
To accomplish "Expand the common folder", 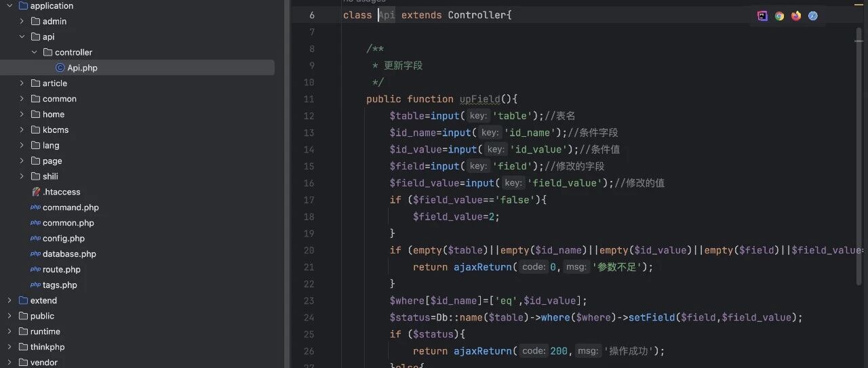I will [x=22, y=99].
